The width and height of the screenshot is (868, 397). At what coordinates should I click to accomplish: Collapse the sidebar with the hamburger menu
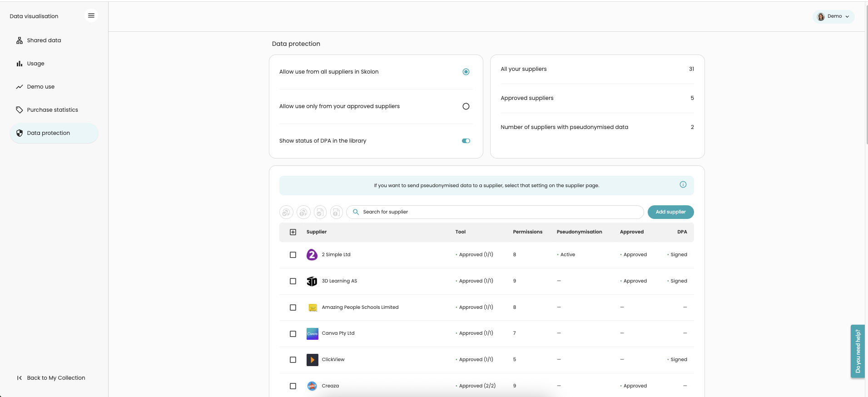pyautogui.click(x=91, y=15)
